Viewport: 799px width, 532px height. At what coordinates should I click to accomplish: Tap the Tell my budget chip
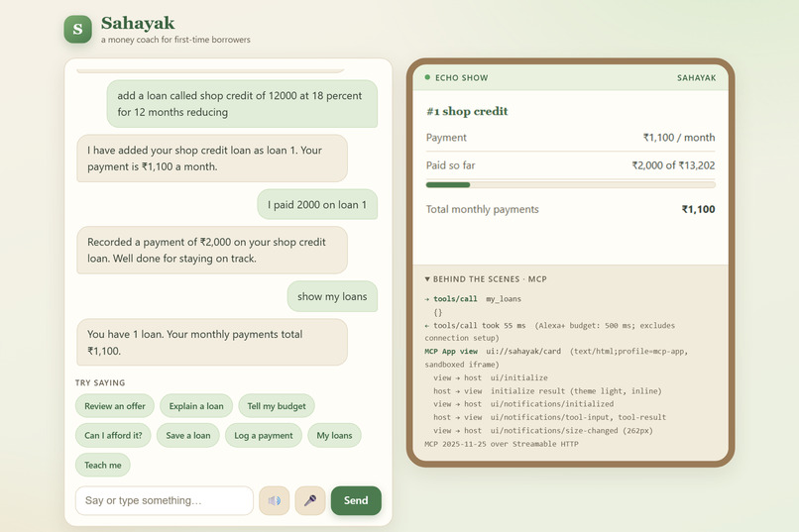coord(277,406)
